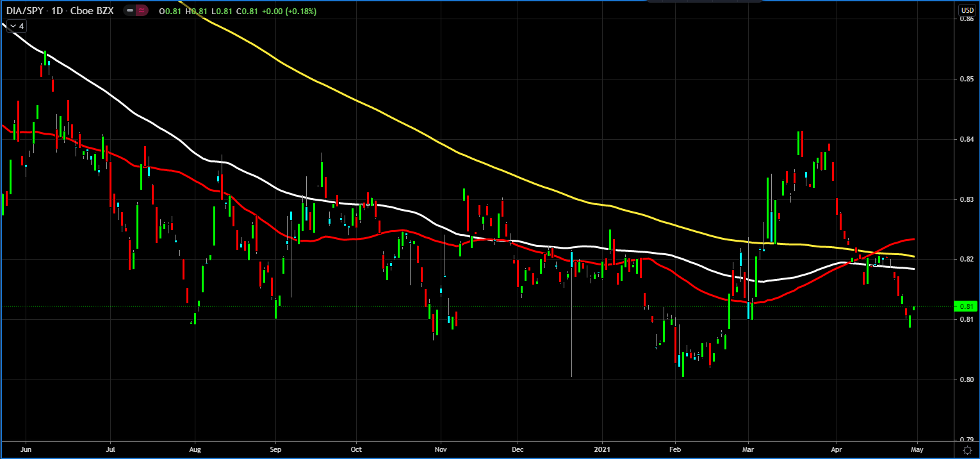
Task: Click the open value O0.81
Action: point(169,12)
